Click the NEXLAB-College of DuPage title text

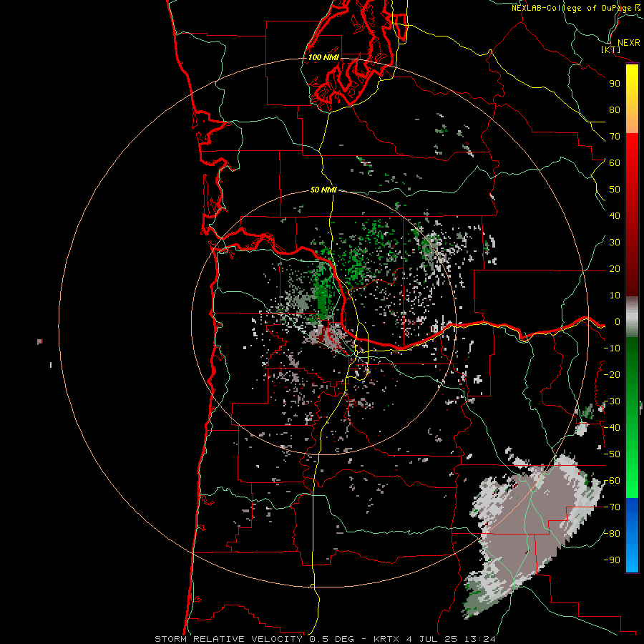tap(575, 8)
